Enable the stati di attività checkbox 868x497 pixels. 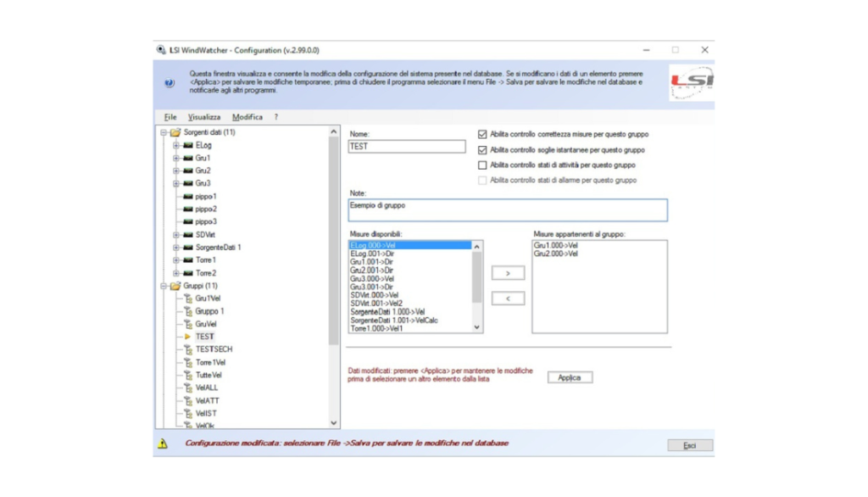pyautogui.click(x=483, y=165)
